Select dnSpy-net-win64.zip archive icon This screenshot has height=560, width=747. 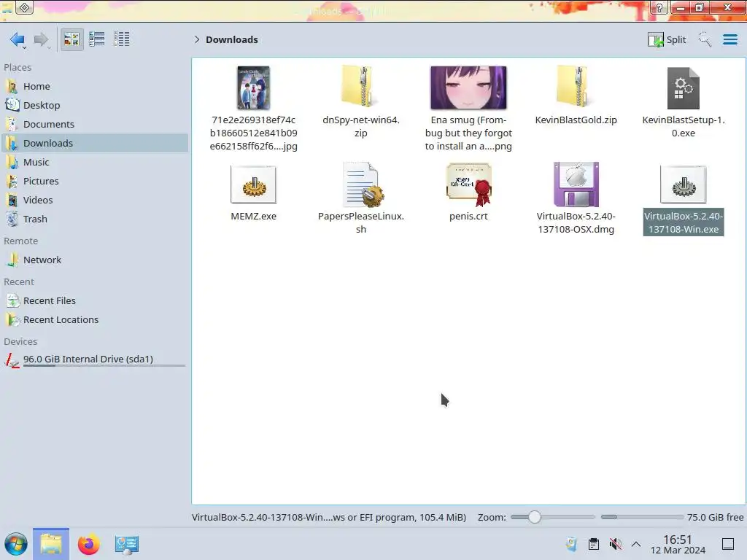[360, 87]
